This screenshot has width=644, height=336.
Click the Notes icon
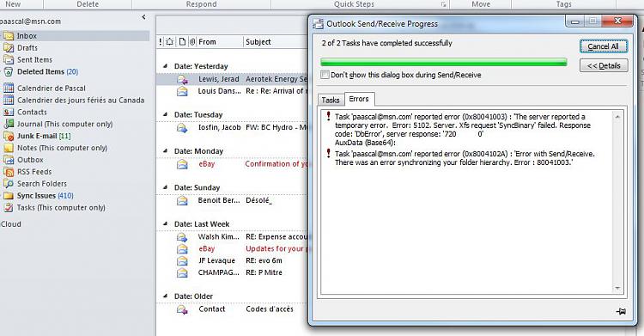coord(9,148)
